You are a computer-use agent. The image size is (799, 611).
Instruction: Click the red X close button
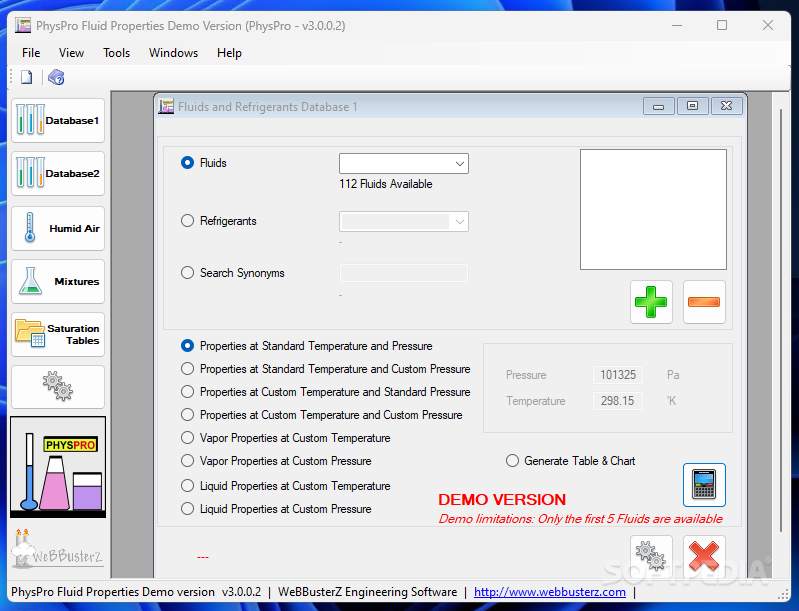point(704,555)
